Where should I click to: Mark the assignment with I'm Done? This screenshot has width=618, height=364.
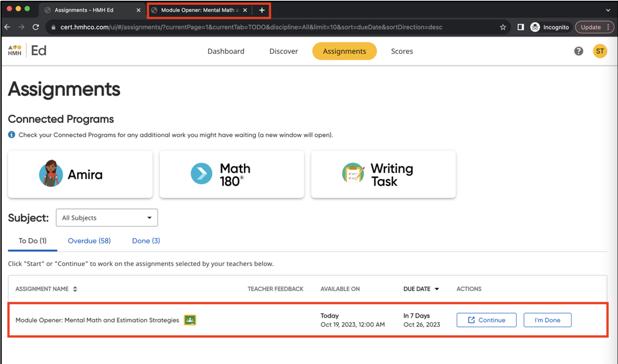(548, 320)
